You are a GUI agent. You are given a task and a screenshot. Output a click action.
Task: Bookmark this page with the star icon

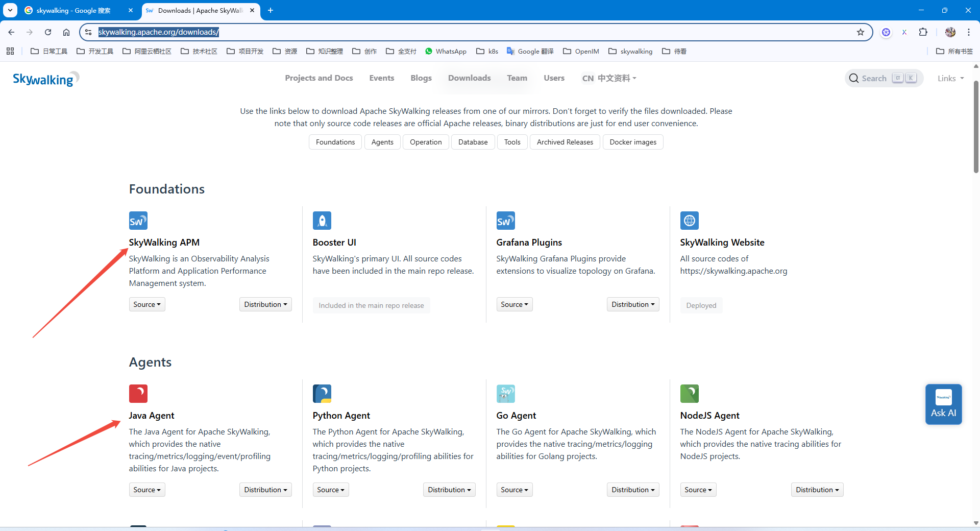point(861,32)
